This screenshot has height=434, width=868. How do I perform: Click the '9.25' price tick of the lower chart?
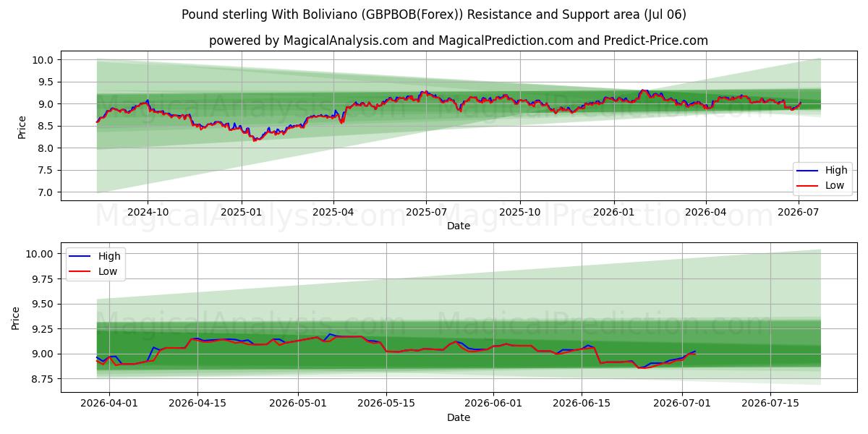coord(44,329)
